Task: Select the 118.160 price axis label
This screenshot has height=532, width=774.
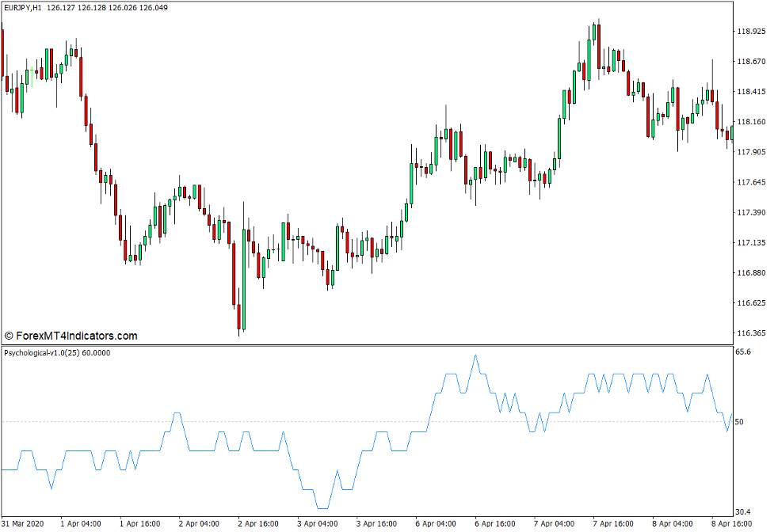Action: click(749, 122)
